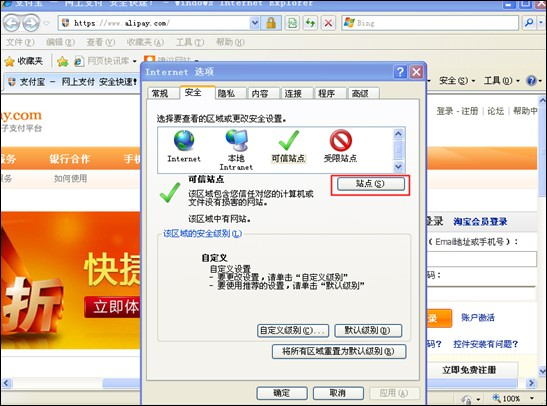Expand the Help icon dropdown arrow
This screenshot has height=406, width=547.
pos(540,81)
